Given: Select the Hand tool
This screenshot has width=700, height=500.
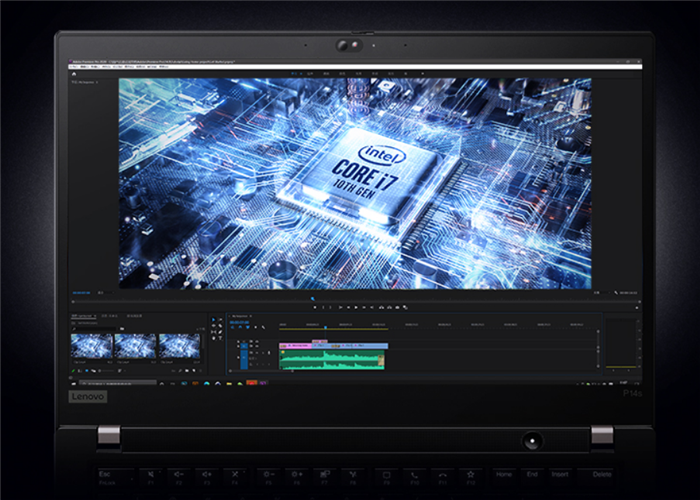Looking at the screenshot, I should pyautogui.click(x=213, y=338).
